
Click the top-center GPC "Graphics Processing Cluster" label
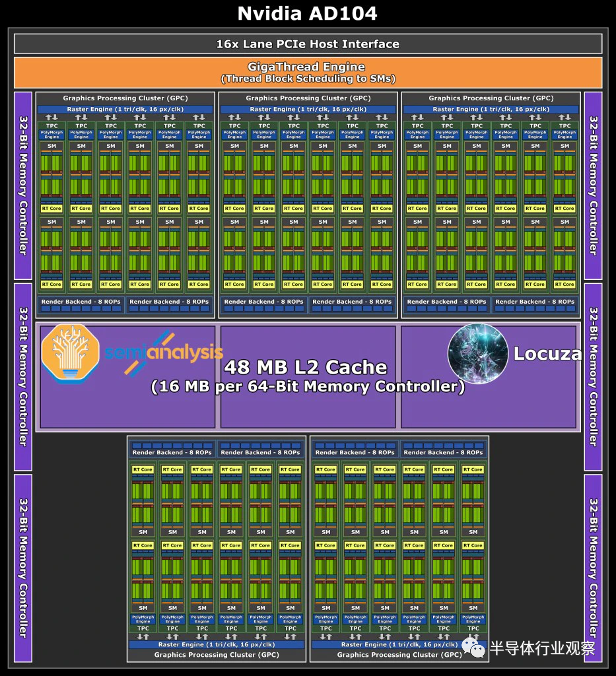[x=308, y=98]
